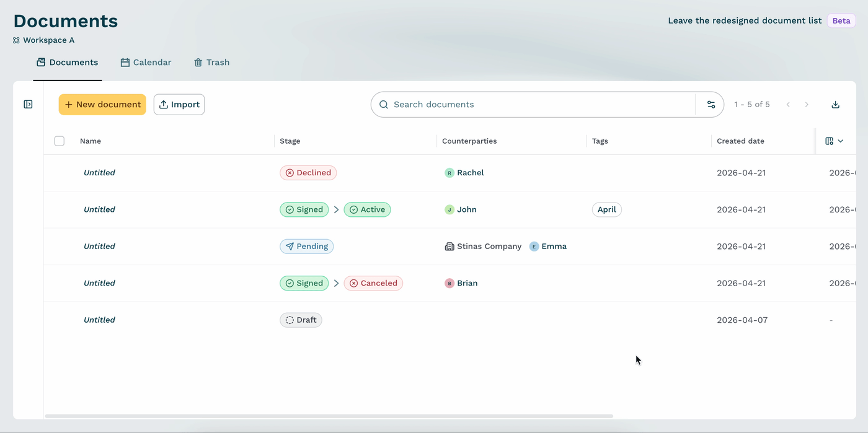Click created date 2026-04-07
The image size is (868, 433).
(x=741, y=320)
